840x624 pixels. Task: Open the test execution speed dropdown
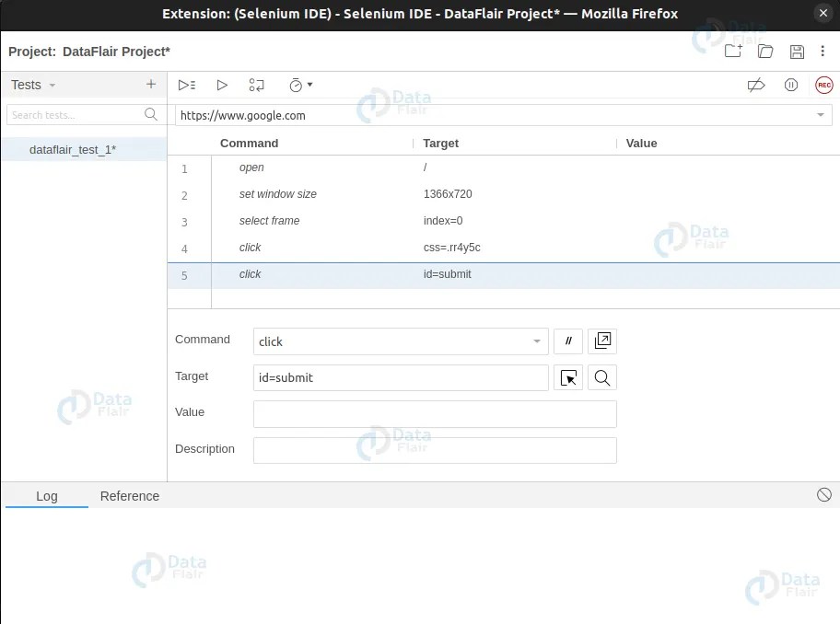tap(299, 85)
